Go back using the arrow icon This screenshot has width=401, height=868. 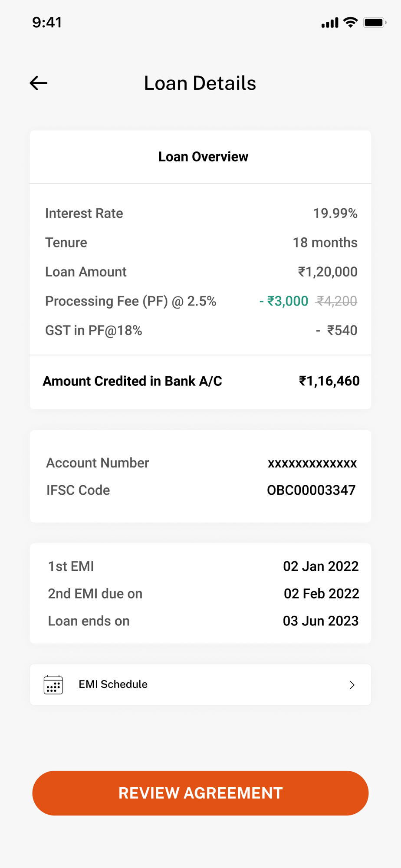point(38,83)
